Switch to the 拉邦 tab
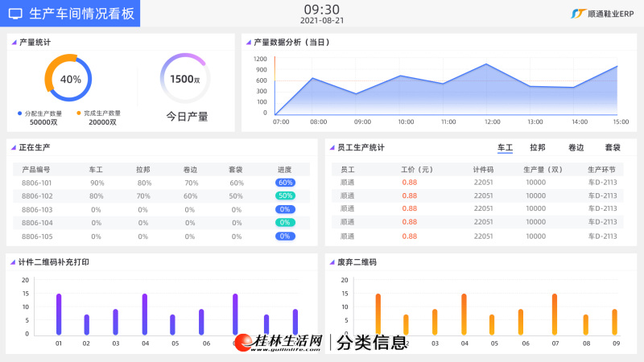Viewport: 644px width, 362px height. (x=537, y=147)
